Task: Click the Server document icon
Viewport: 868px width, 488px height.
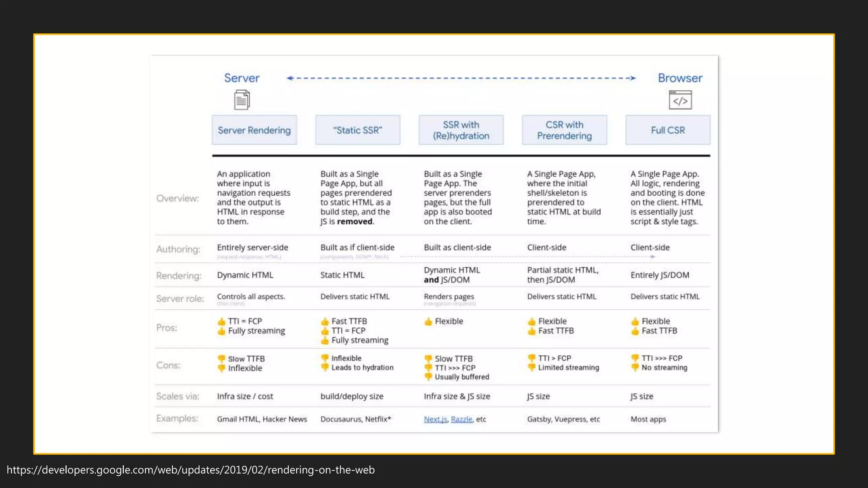Action: (242, 100)
